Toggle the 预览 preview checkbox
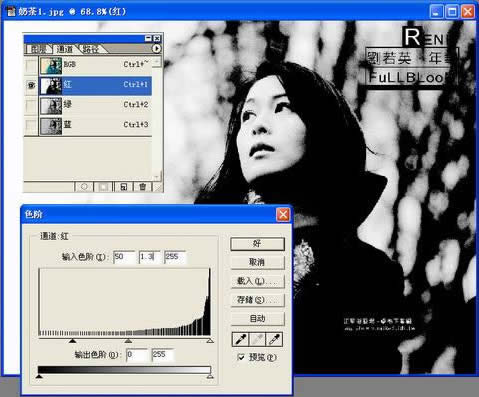 pyautogui.click(x=241, y=357)
